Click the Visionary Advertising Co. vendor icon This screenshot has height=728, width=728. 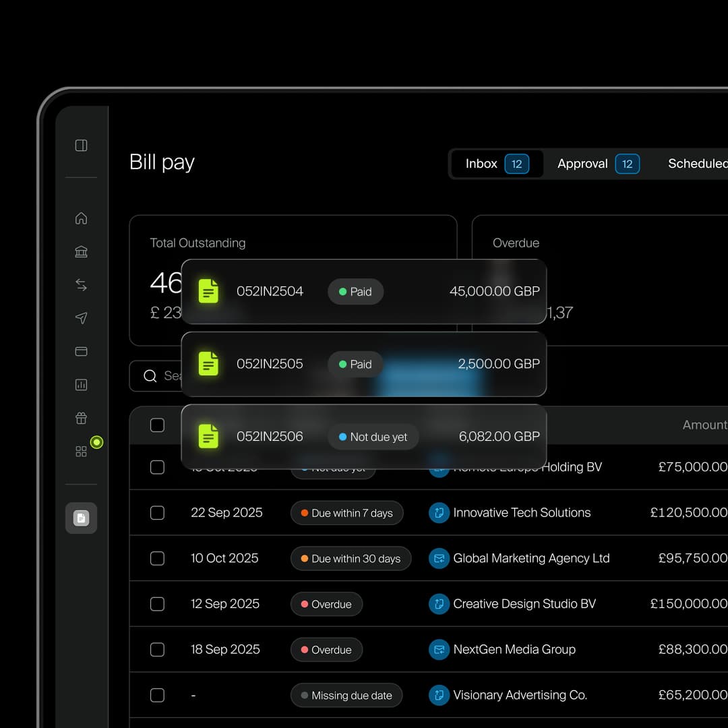439,695
